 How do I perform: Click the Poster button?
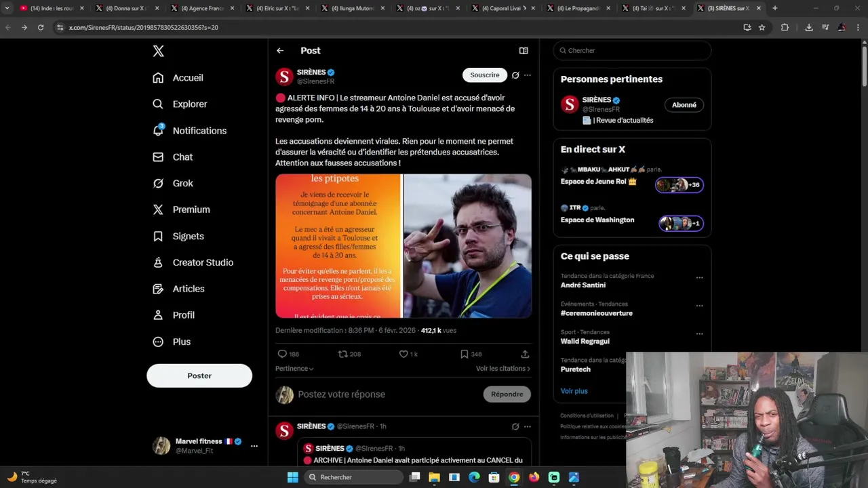coord(199,375)
